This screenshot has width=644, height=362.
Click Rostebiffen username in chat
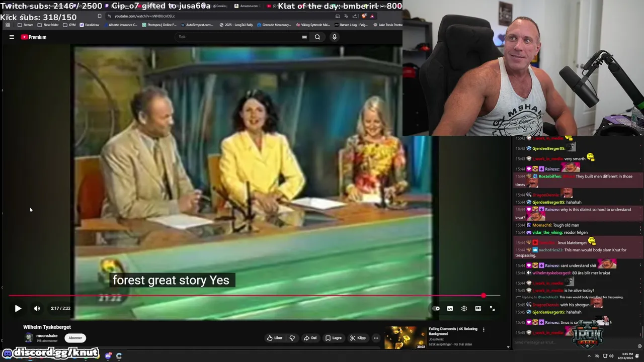pos(549,176)
